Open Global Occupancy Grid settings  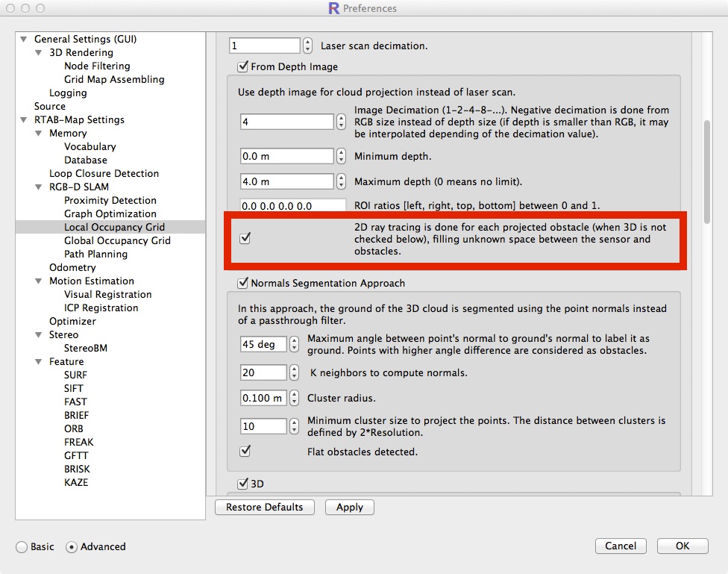(117, 241)
